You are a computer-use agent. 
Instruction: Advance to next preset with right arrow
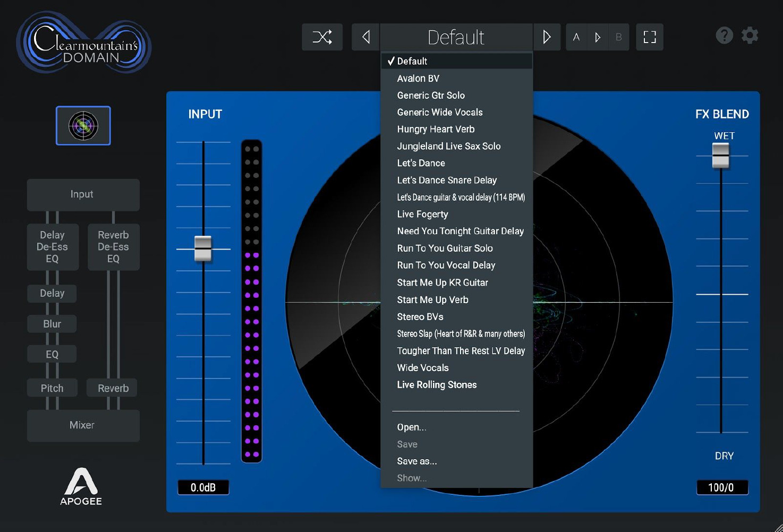coord(547,37)
